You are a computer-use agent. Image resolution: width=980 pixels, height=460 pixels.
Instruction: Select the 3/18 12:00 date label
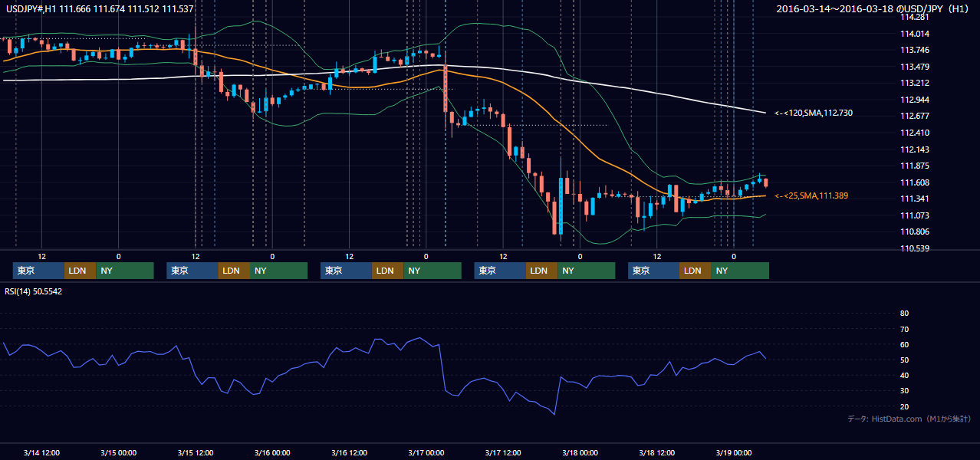(x=656, y=452)
